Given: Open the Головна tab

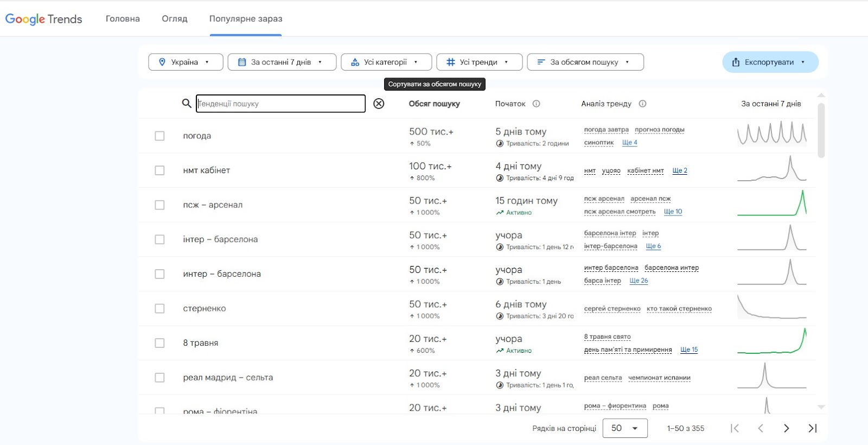Looking at the screenshot, I should [x=123, y=18].
